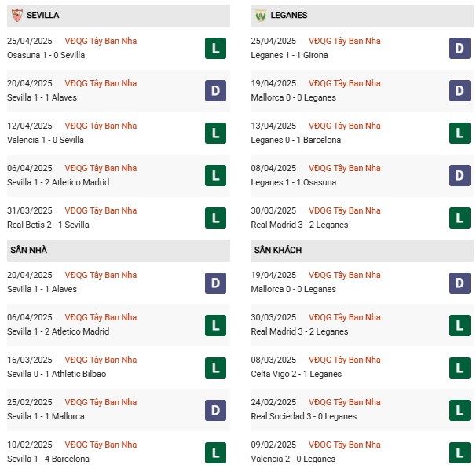The width and height of the screenshot is (476, 472).
Task: Click the LEGANES team name header
Action: click(289, 15)
